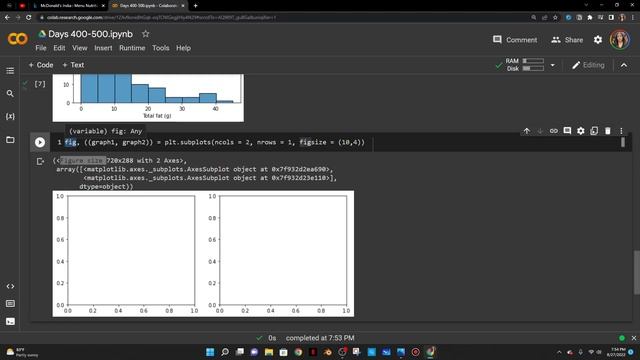Open the Editing mode dropdown

point(588,65)
